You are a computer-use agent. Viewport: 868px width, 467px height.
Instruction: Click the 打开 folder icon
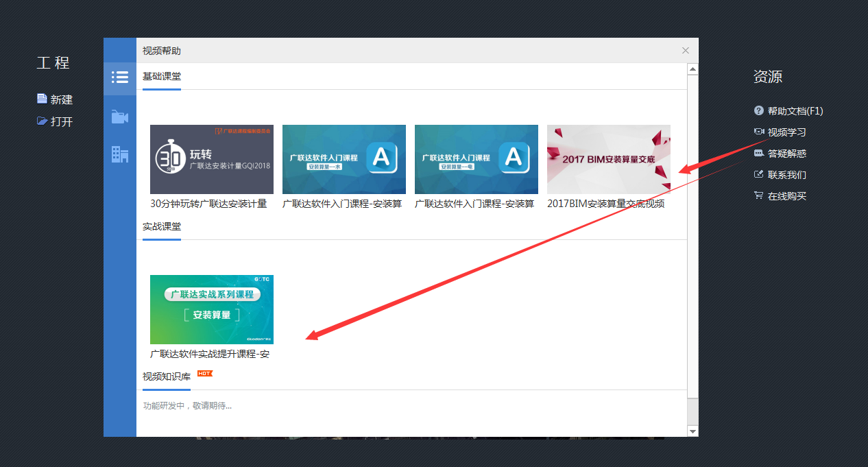(43, 121)
